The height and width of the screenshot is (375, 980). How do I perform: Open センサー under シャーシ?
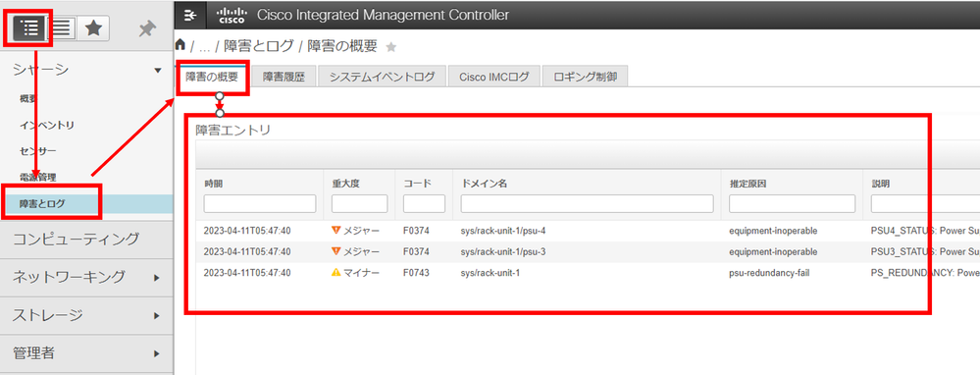click(x=37, y=151)
